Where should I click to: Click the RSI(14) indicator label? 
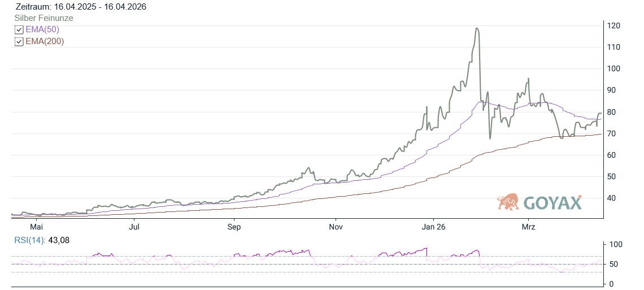pyautogui.click(x=30, y=240)
